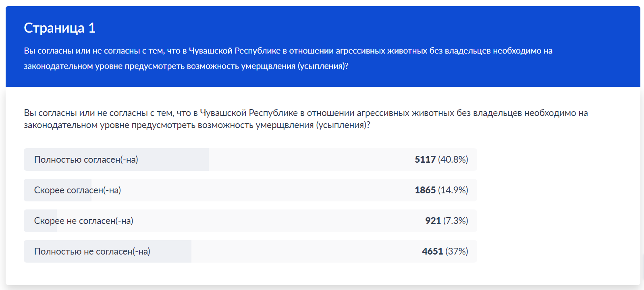This screenshot has width=644, height=290.
Task: Click the (7.3%) percentage value
Action: pos(455,221)
